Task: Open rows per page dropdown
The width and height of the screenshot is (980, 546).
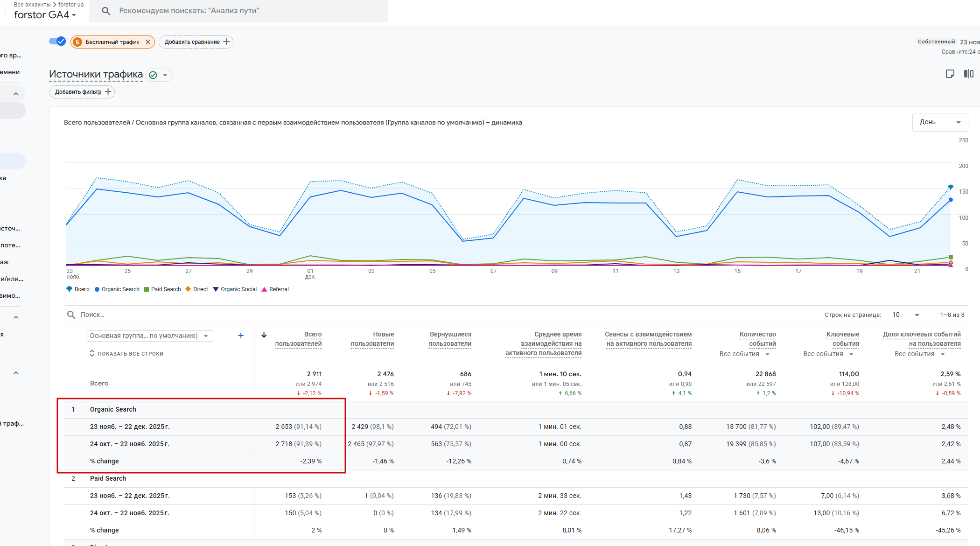Action: pyautogui.click(x=905, y=315)
